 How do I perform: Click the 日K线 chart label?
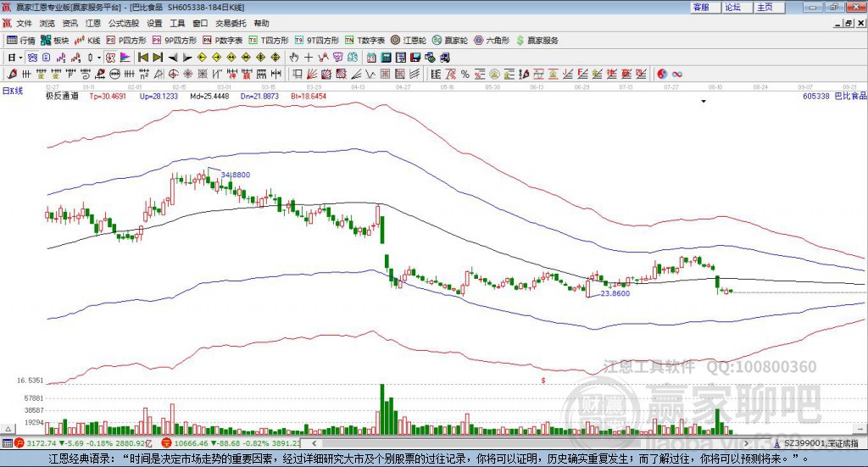click(x=13, y=91)
